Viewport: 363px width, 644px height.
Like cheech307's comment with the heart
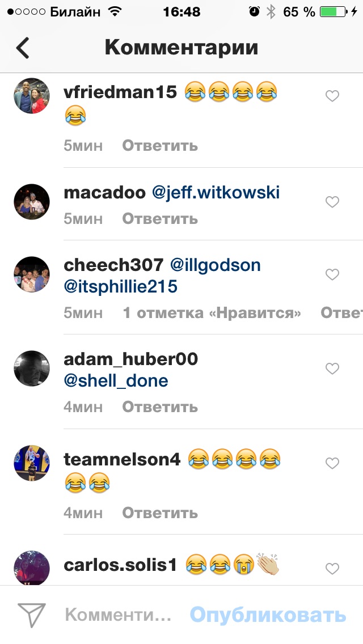click(x=332, y=274)
